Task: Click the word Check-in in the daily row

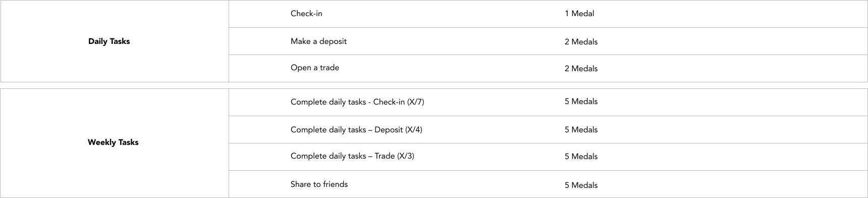Action: click(x=306, y=14)
